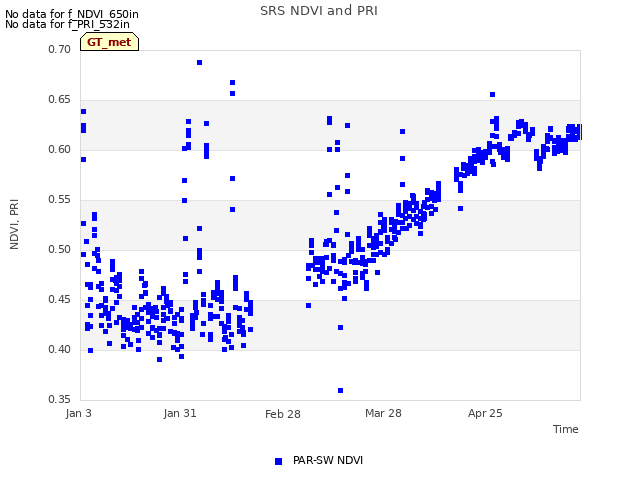Click the 'No data for f_NDVI_650in' message

(x=72, y=14)
